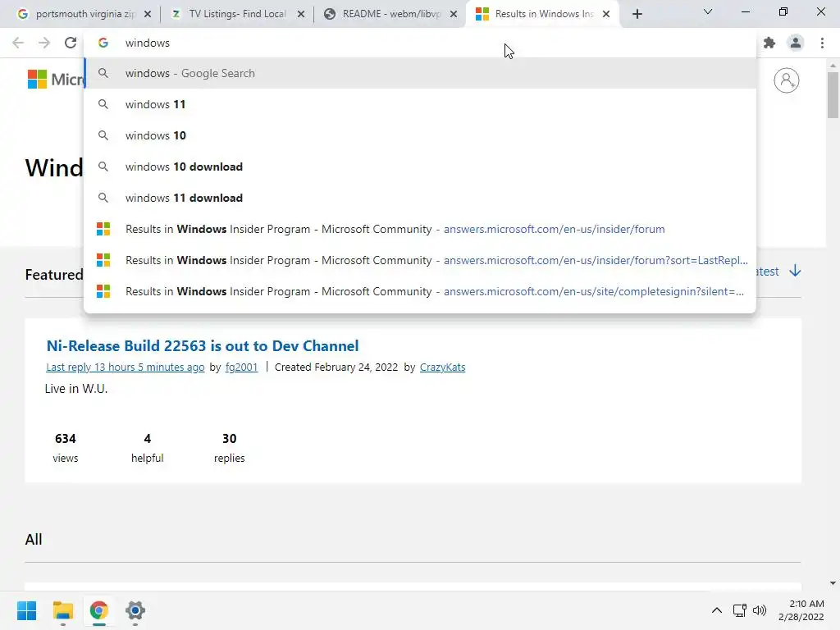The height and width of the screenshot is (630, 840).
Task: Open suggestion with forum?sort=LastRepl URL
Action: pos(420,260)
